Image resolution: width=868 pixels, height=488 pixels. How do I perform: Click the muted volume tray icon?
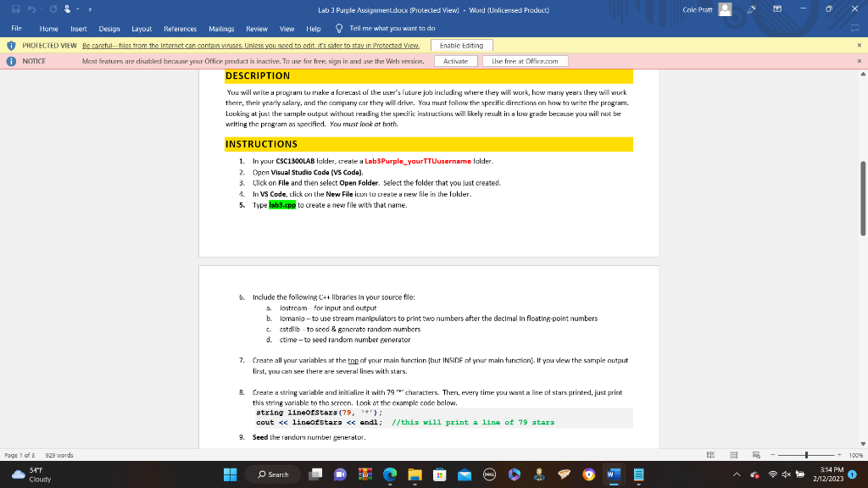[x=786, y=474]
